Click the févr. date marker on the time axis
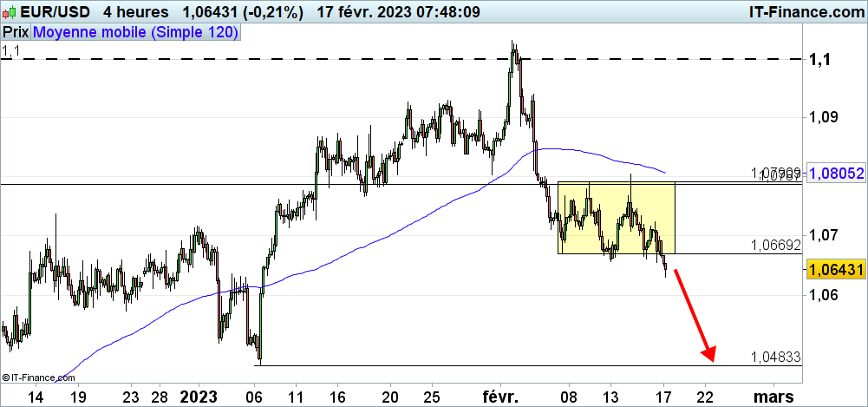868x407 pixels. pos(500,396)
